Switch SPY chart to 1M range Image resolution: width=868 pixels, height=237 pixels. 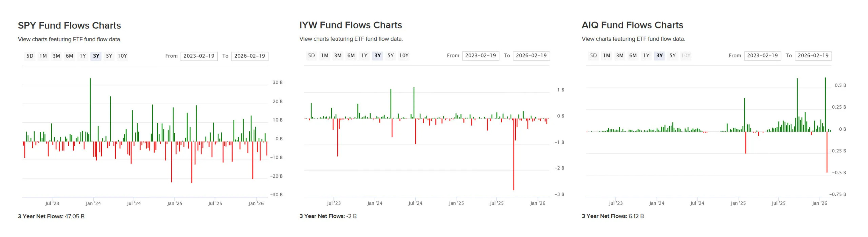[43, 56]
